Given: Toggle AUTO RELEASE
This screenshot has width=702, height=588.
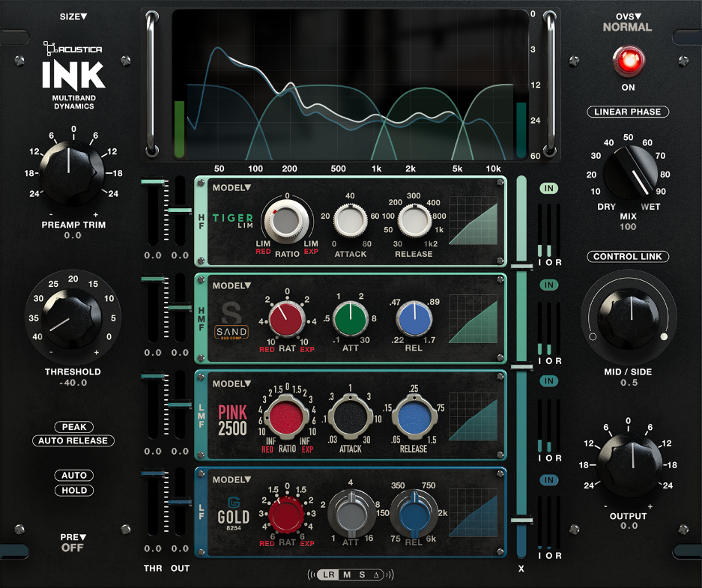Looking at the screenshot, I should pos(73,440).
